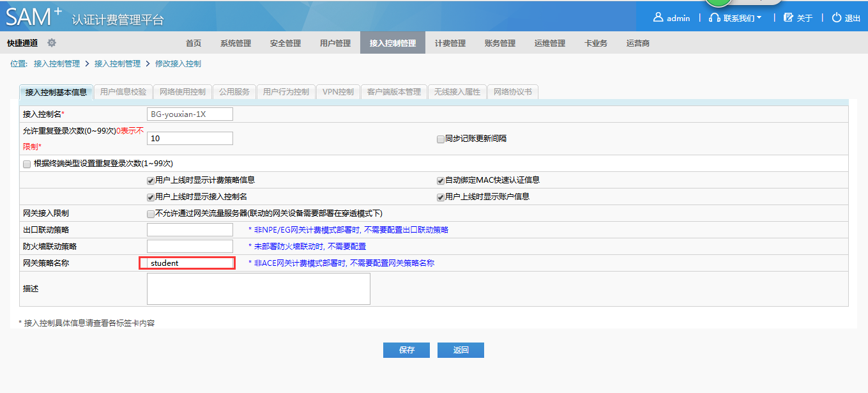
Task: Click the 联系我们 headset icon
Action: click(715, 18)
